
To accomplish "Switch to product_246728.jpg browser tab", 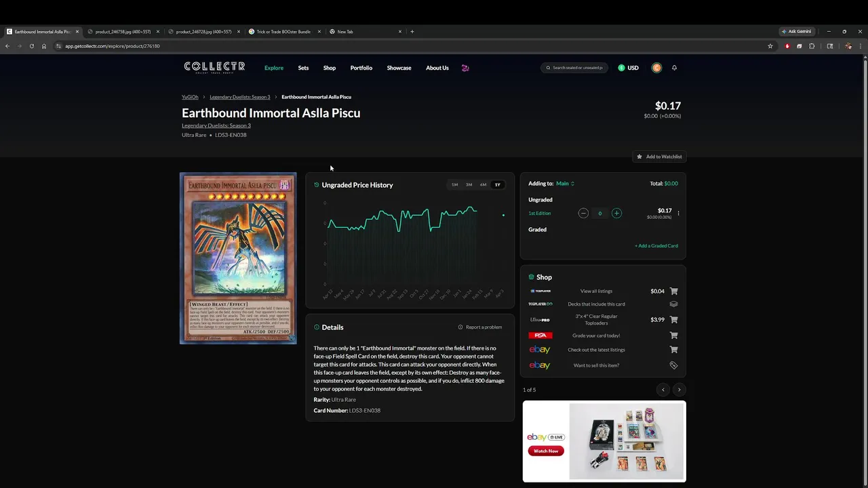I will 203,32.
